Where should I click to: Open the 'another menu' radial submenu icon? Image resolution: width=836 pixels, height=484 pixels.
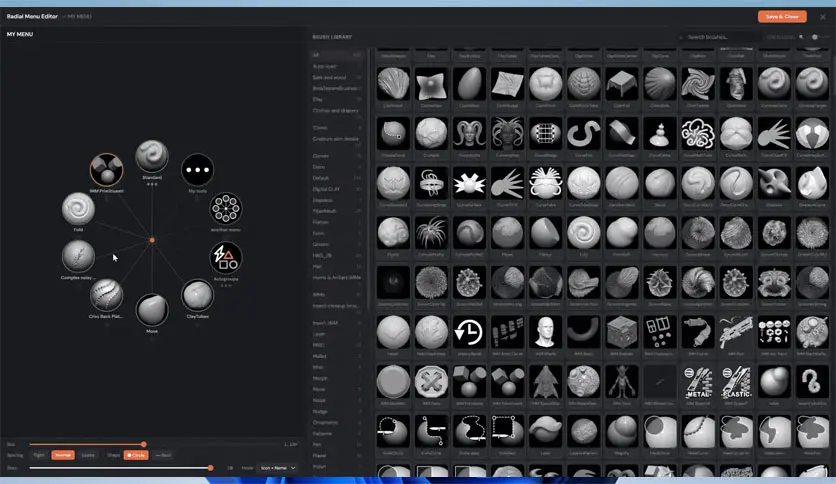click(x=226, y=208)
